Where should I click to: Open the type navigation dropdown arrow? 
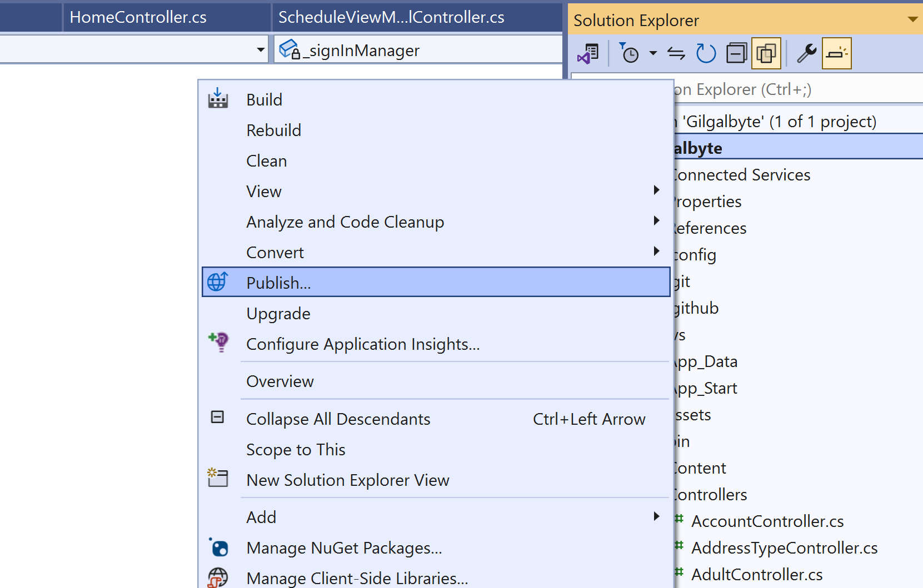coord(261,49)
